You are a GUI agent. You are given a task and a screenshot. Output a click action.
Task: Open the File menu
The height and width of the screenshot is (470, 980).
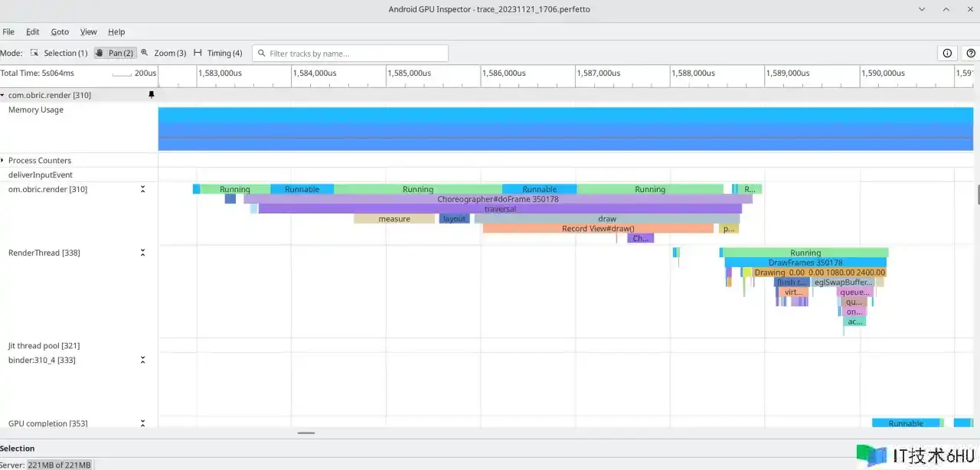[x=8, y=32]
